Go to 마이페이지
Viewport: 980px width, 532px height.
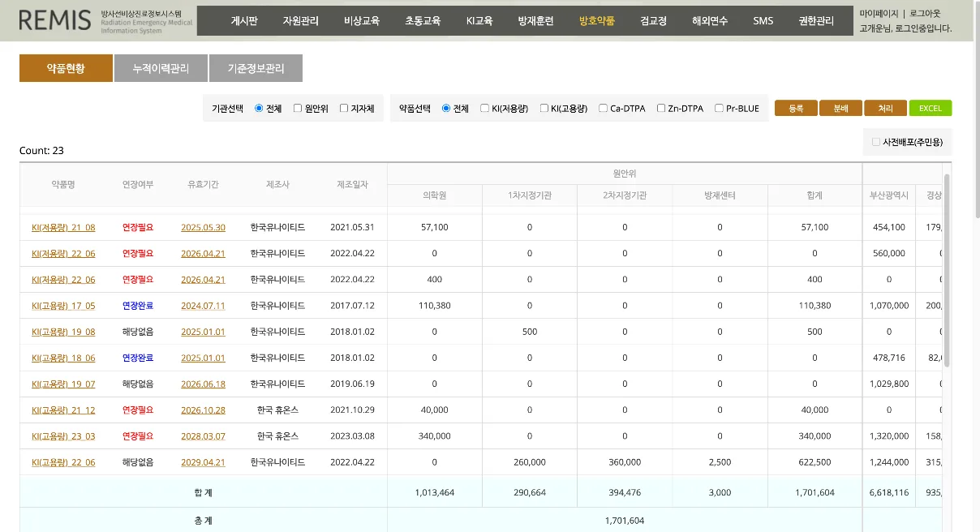tap(878, 14)
